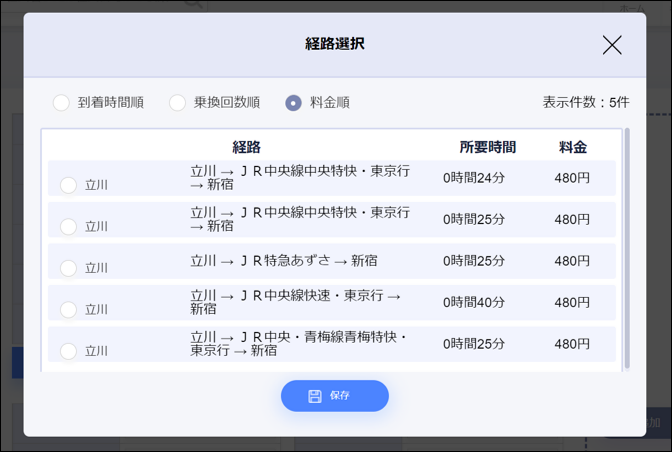Click the 立川 → ＪＲ特急あずさ → 新宿 route text
Image resolution: width=672 pixels, height=452 pixels.
coord(284,261)
